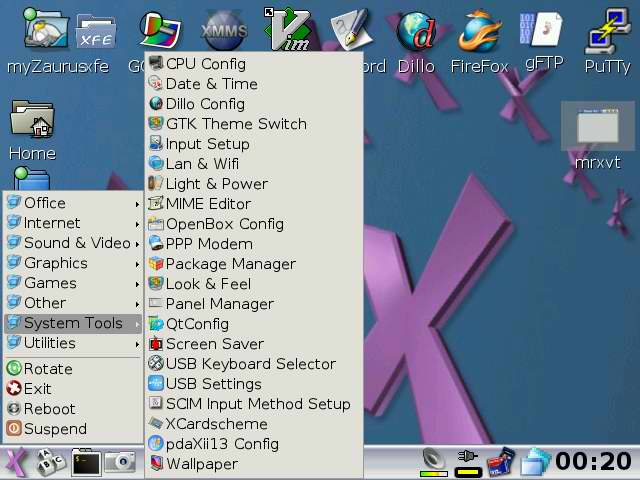Image resolution: width=640 pixels, height=480 pixels.
Task: Open the gFTP desktop icon
Action: (x=541, y=36)
